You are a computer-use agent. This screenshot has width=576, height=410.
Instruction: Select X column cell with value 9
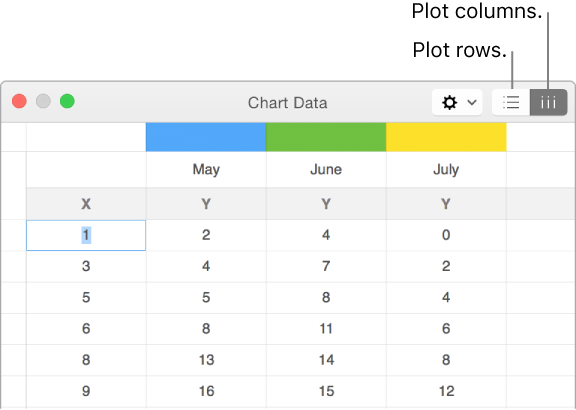point(86,391)
